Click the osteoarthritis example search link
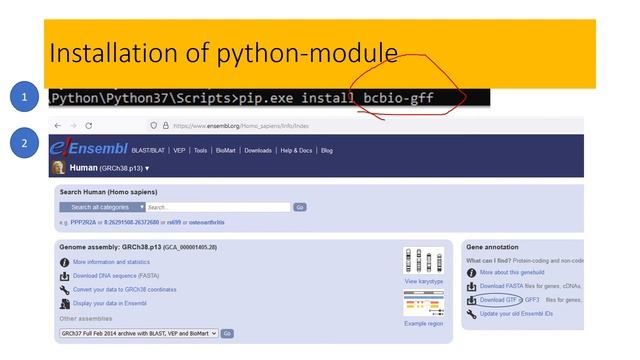 pos(207,222)
